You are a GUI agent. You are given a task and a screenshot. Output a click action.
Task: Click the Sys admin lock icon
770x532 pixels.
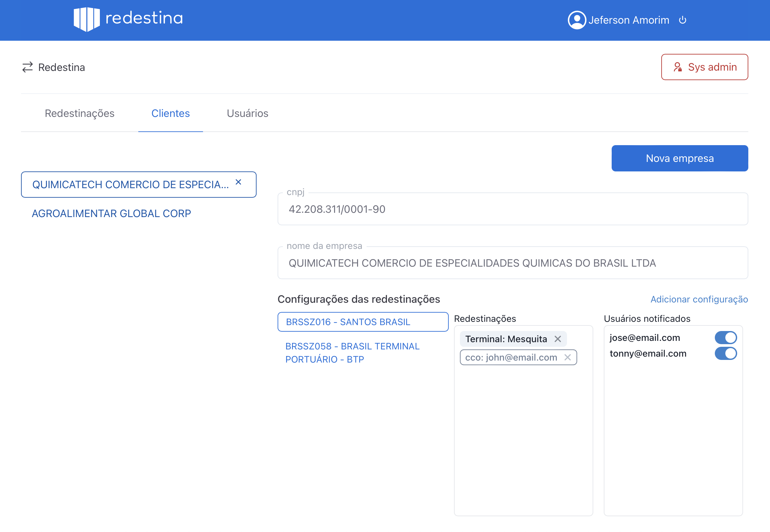(x=678, y=67)
